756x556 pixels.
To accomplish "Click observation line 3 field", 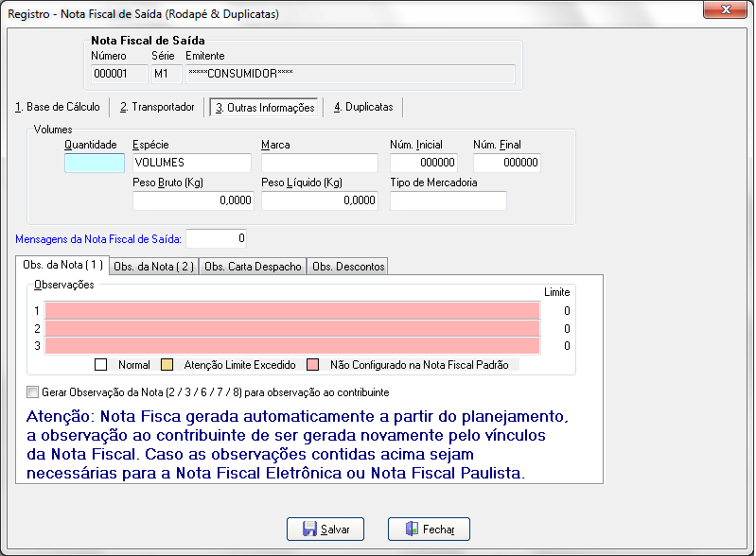I will (x=292, y=346).
